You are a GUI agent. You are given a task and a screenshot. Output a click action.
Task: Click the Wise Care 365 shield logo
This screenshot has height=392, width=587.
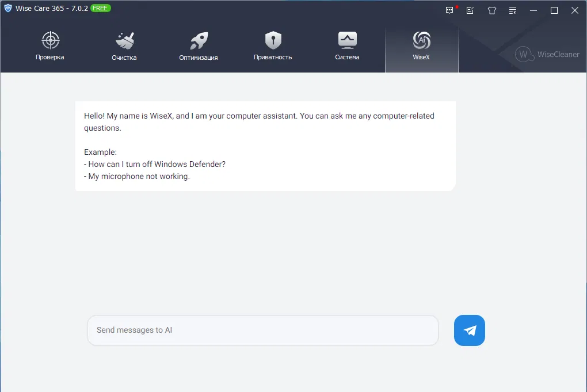tap(8, 8)
